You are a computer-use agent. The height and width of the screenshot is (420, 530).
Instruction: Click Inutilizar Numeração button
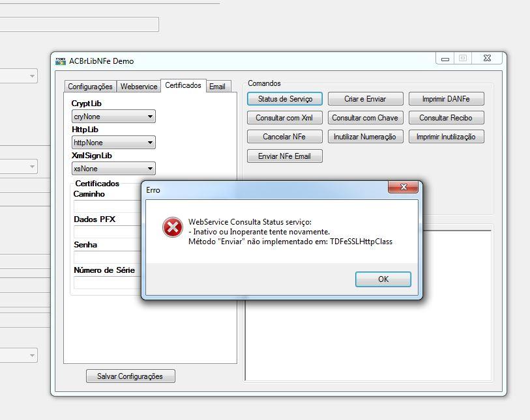(365, 137)
